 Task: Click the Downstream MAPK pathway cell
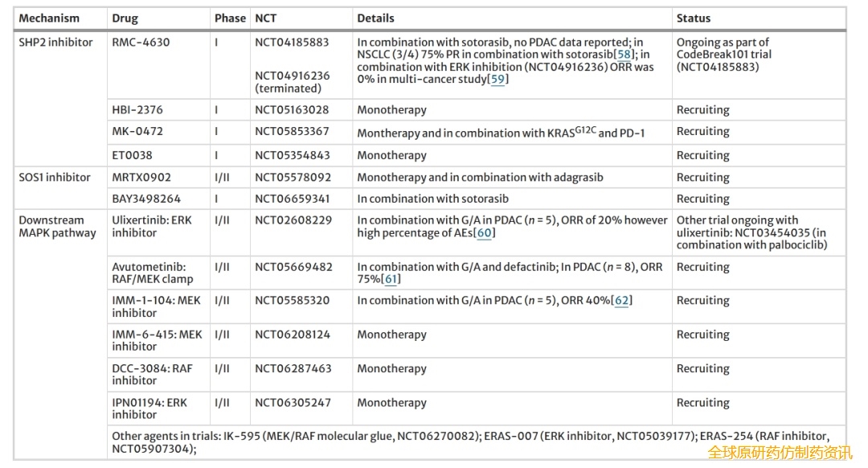pos(57,227)
